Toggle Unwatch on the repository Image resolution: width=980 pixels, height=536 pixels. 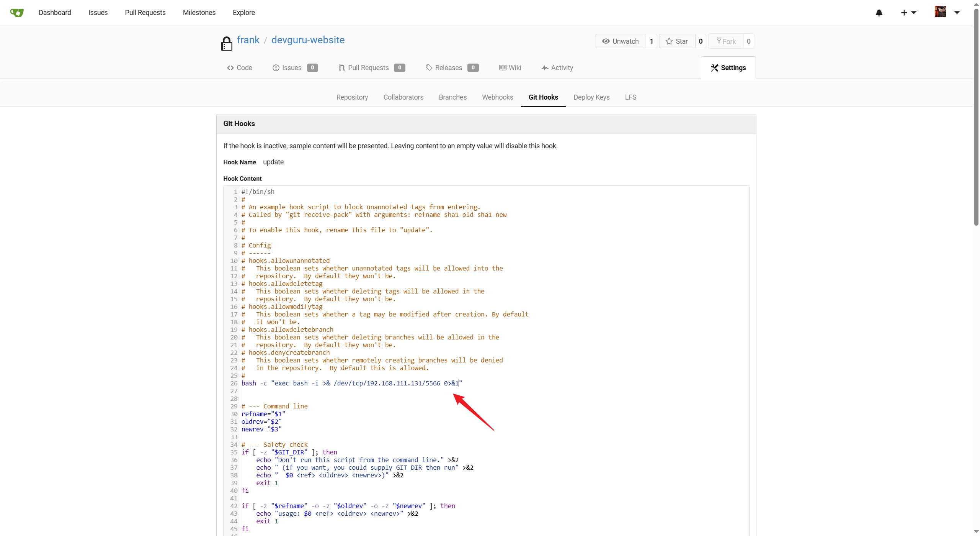[x=621, y=41]
